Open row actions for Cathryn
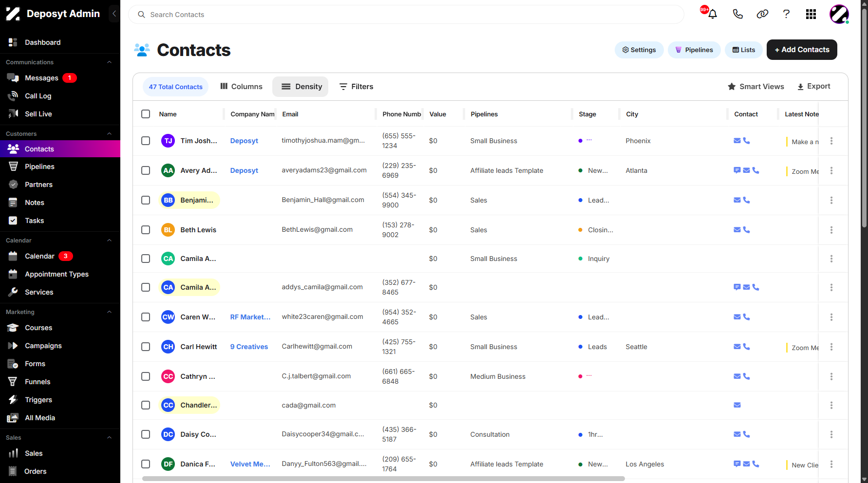 pos(831,376)
